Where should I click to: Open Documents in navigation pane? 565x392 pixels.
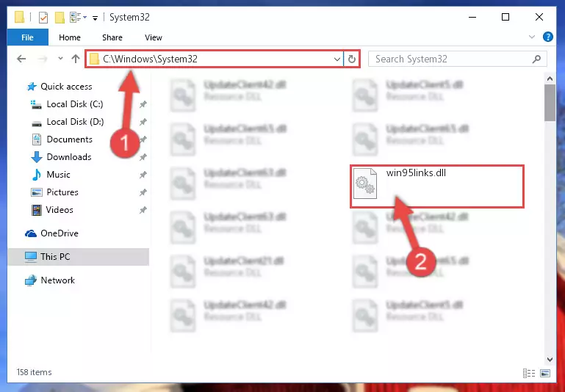click(x=70, y=139)
